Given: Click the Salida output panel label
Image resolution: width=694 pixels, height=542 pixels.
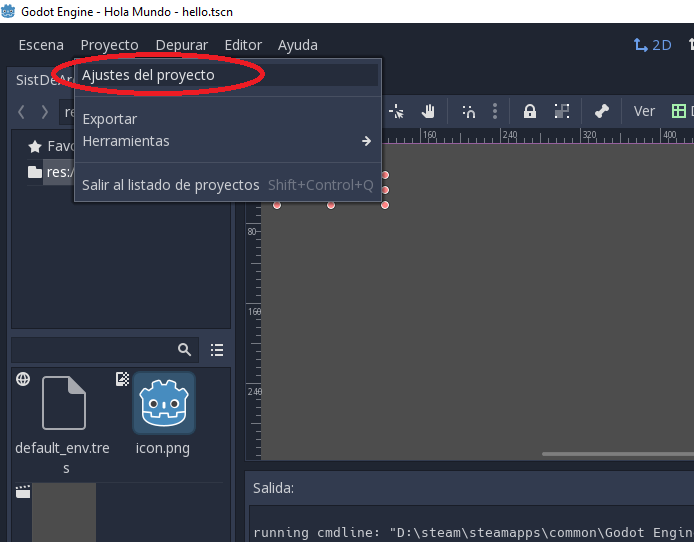Looking at the screenshot, I should point(274,488).
